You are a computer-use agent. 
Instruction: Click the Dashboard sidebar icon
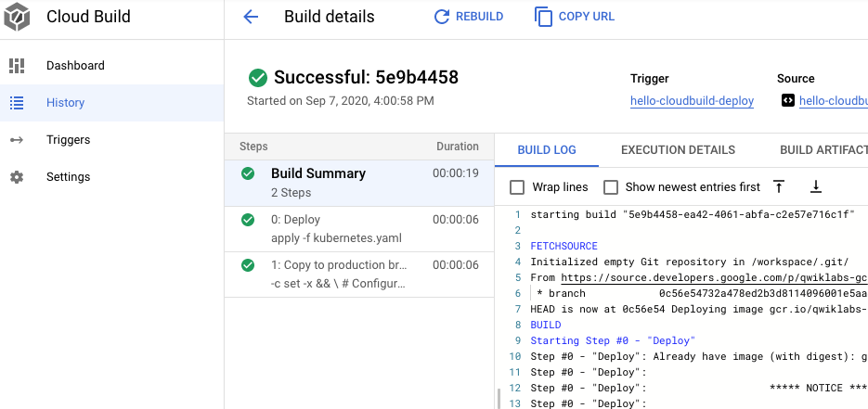point(17,66)
